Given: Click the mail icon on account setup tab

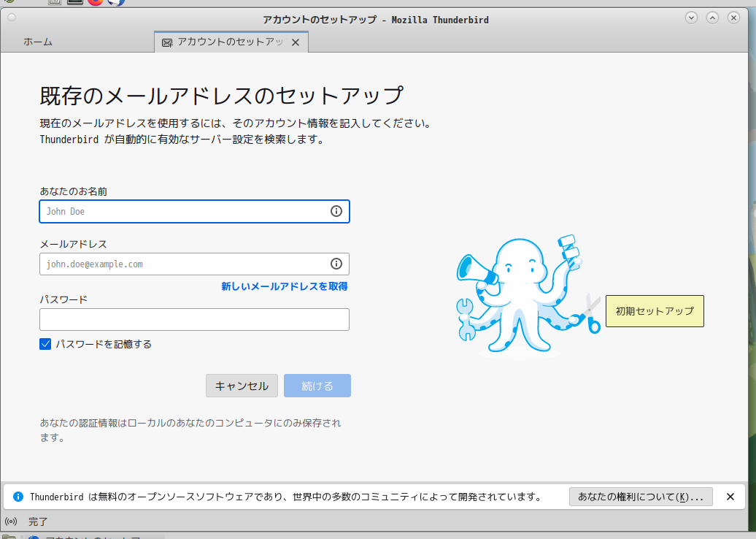Looking at the screenshot, I should [x=167, y=43].
